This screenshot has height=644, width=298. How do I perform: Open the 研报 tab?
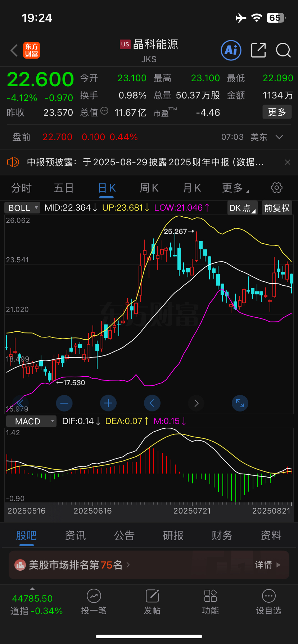pyautogui.click(x=173, y=535)
